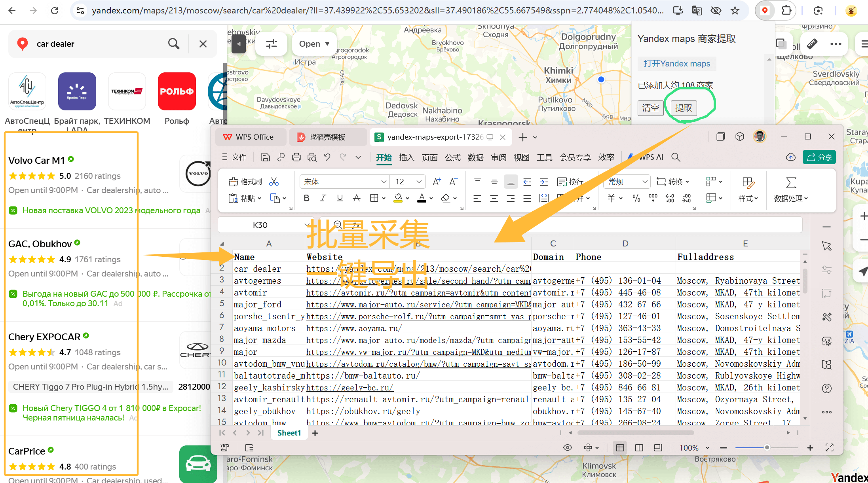This screenshot has height=483, width=868.
Task: Open 打开Yandex maps link in extension popup
Action: pos(677,64)
